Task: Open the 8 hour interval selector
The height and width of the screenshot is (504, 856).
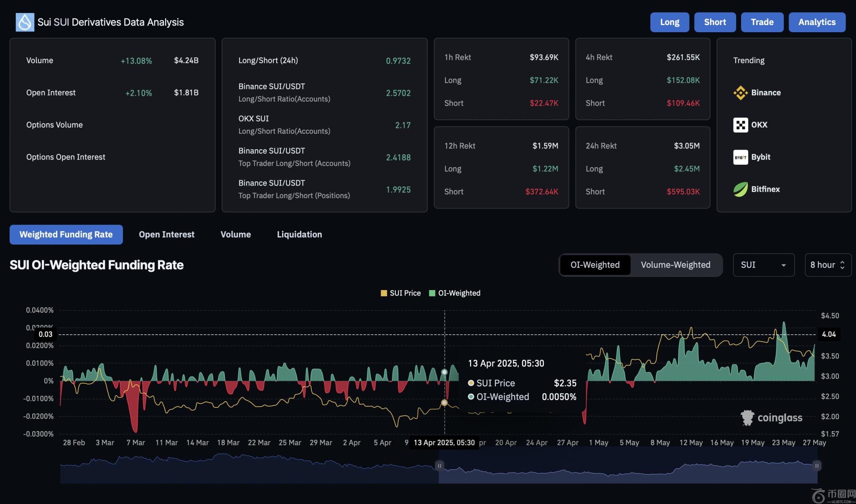Action: (828, 265)
